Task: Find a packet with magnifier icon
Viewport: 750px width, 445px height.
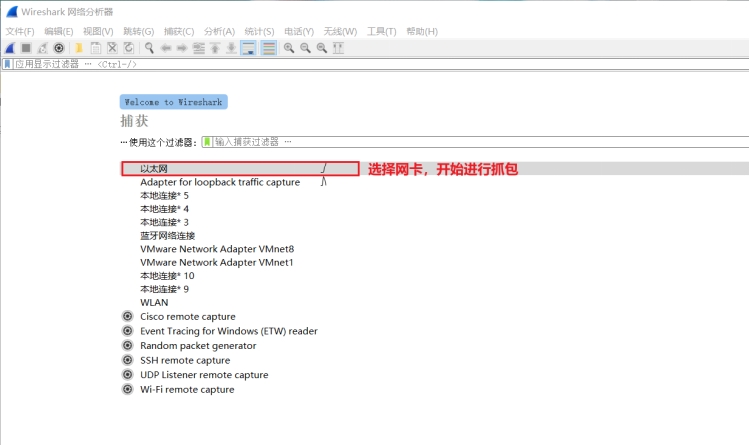Action: pos(149,48)
